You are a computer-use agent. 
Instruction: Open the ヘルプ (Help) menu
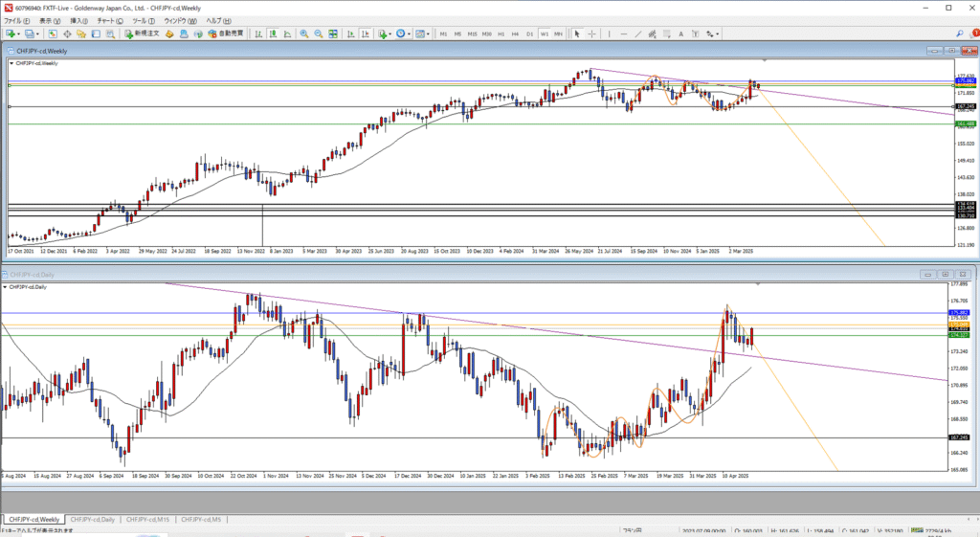click(x=219, y=21)
